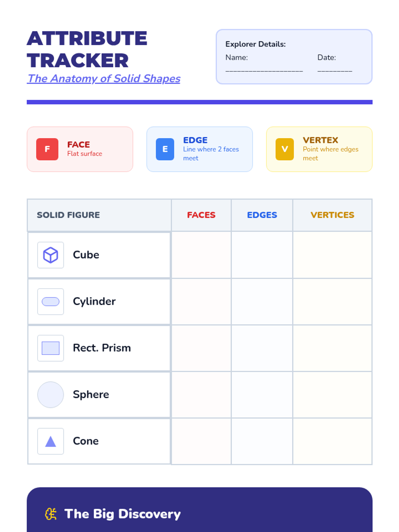Select the Cone faces cell

click(201, 441)
